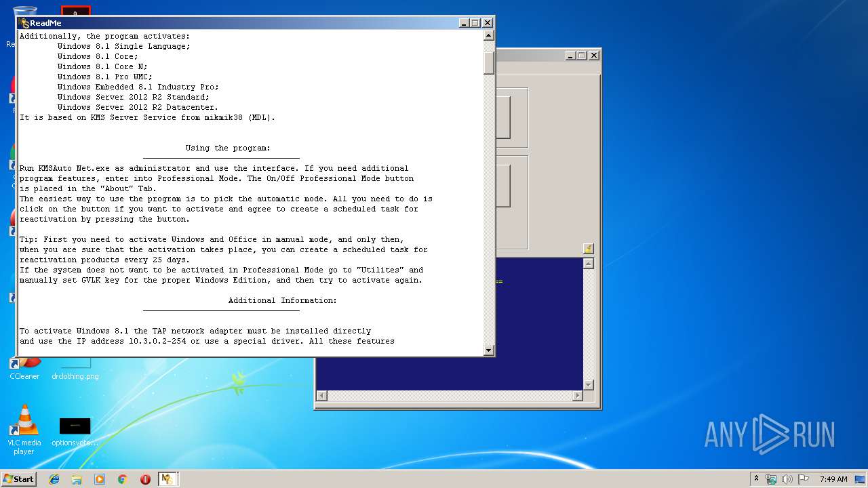868x488 pixels.
Task: Click 'manually set GVLK key' line
Action: click(220, 280)
